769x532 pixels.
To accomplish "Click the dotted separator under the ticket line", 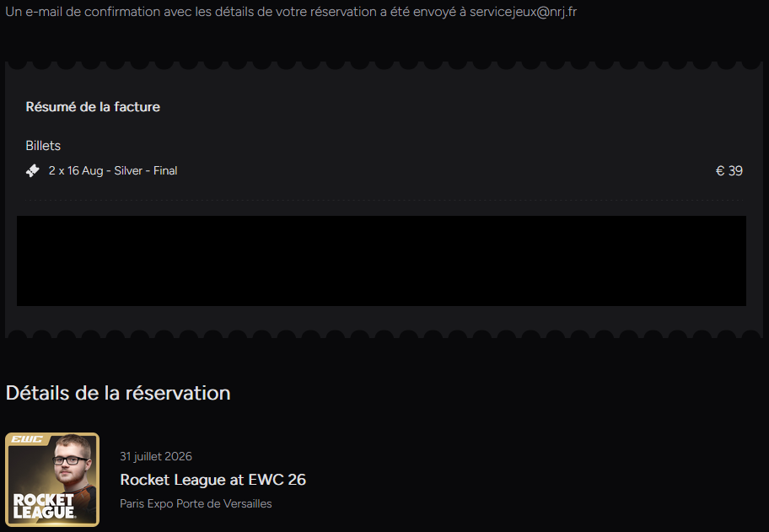I will tap(384, 200).
